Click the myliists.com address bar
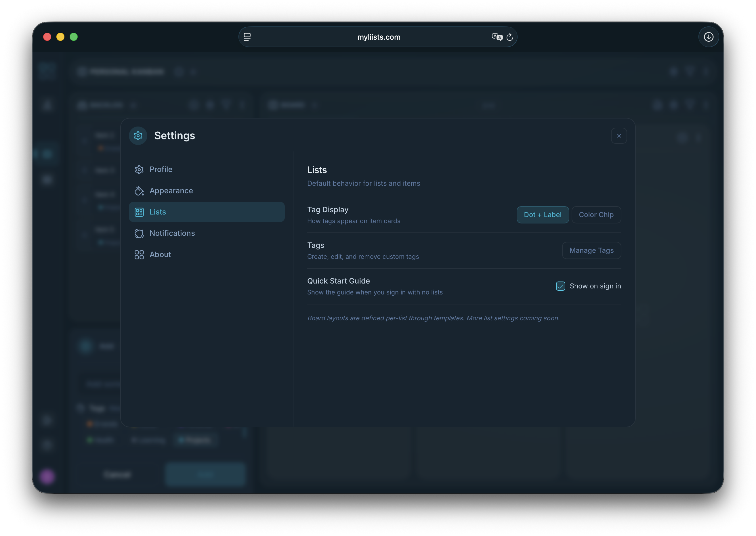Image resolution: width=756 pixels, height=536 pixels. coord(379,37)
